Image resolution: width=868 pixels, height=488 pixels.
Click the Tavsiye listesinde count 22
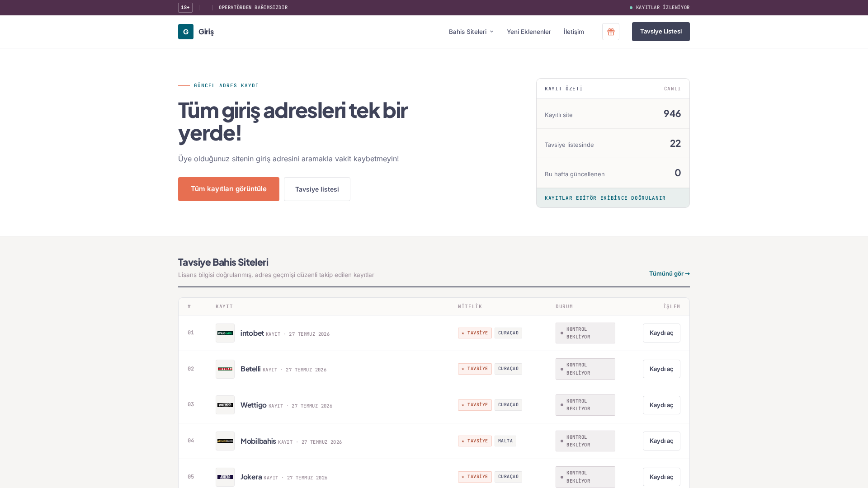tap(675, 143)
